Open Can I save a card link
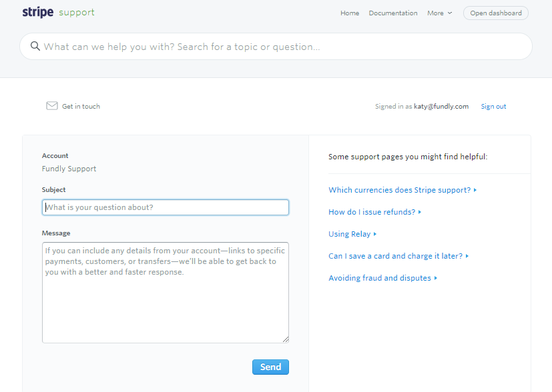This screenshot has width=552, height=392. click(x=395, y=256)
